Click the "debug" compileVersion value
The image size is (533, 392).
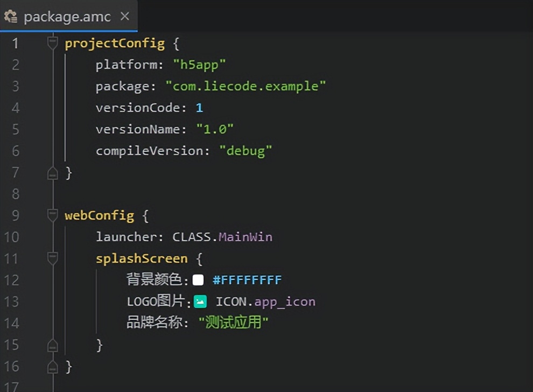[x=246, y=151]
